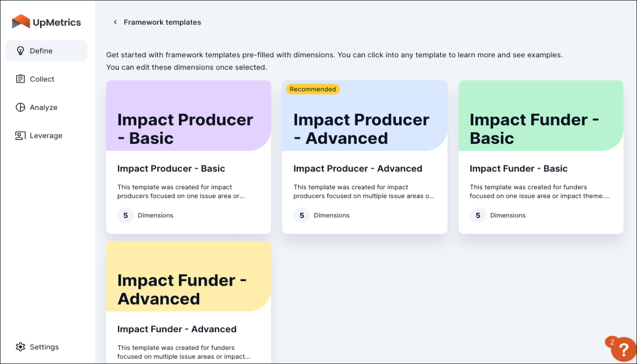
Task: Click the Settings gear icon
Action: click(20, 347)
